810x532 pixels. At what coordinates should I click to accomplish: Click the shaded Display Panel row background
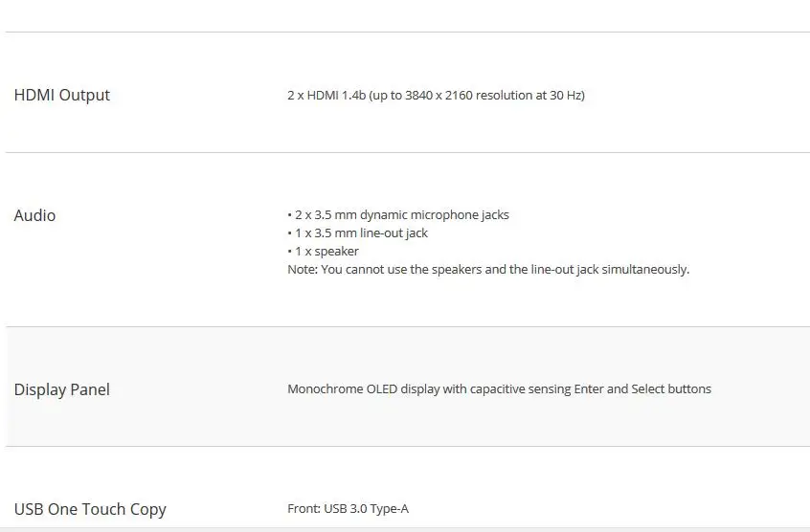tap(408, 387)
